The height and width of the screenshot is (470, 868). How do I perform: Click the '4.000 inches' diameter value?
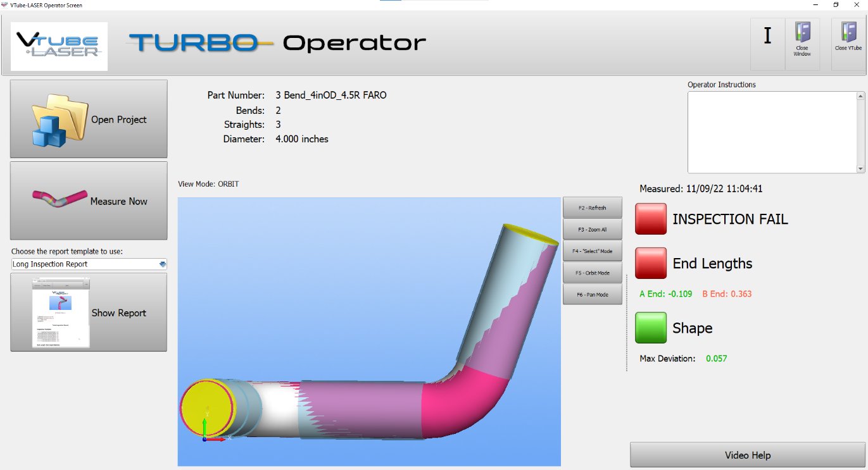[302, 139]
